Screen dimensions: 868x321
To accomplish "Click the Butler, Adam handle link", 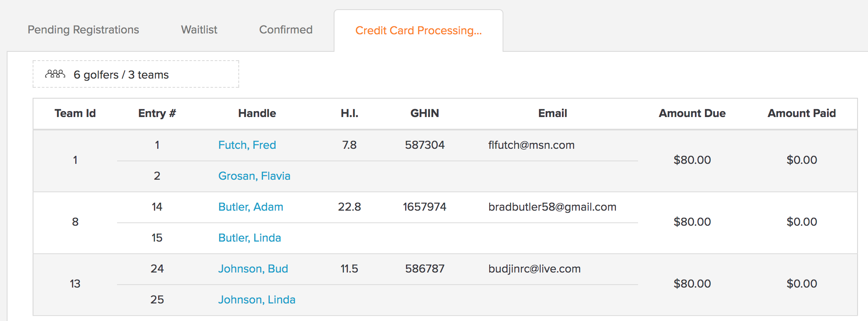I will 251,207.
